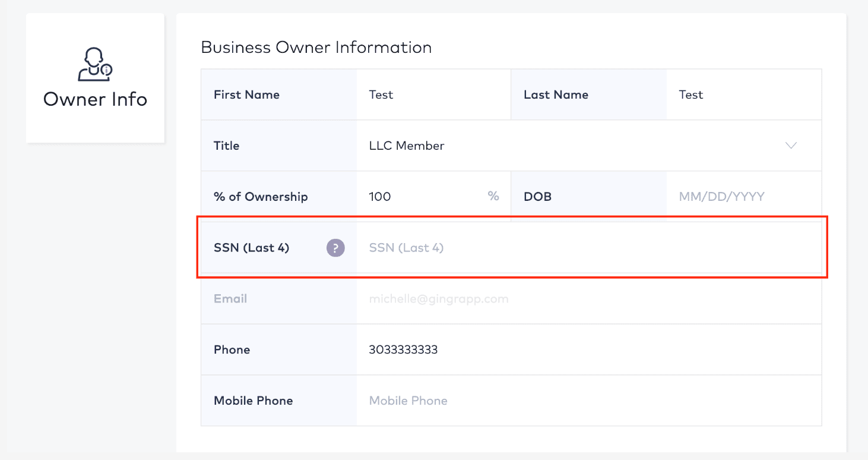The height and width of the screenshot is (460, 868).
Task: Click the percent sign suffix in ownership field
Action: click(x=493, y=196)
